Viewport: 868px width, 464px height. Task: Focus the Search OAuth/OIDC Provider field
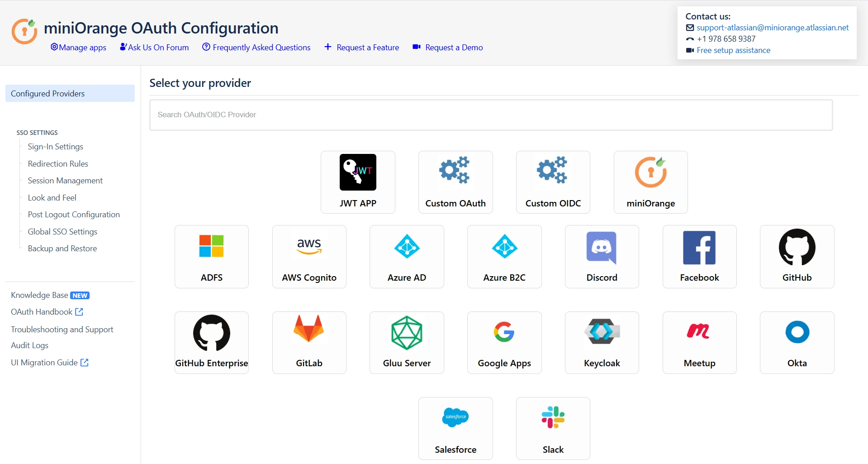click(x=491, y=115)
